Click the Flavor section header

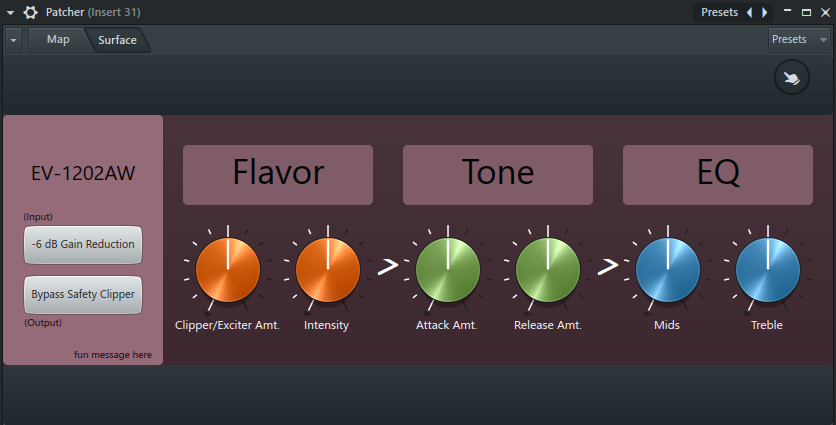click(278, 175)
